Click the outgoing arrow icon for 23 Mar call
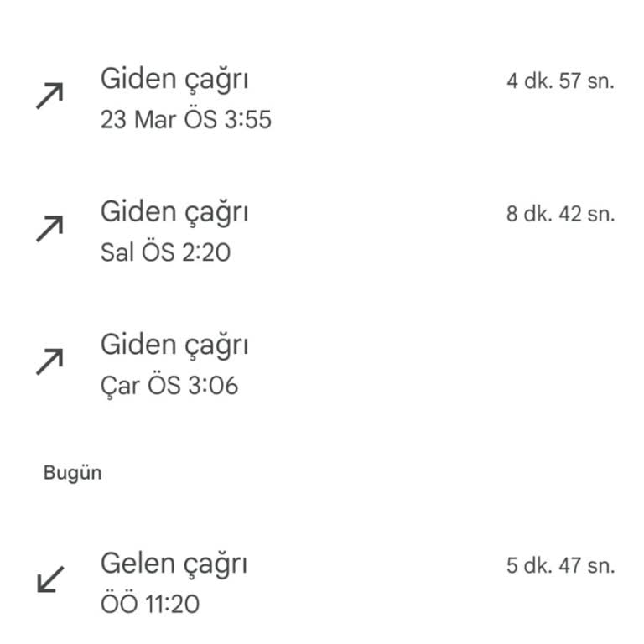Viewport: 644px width, 644px height. click(x=49, y=96)
